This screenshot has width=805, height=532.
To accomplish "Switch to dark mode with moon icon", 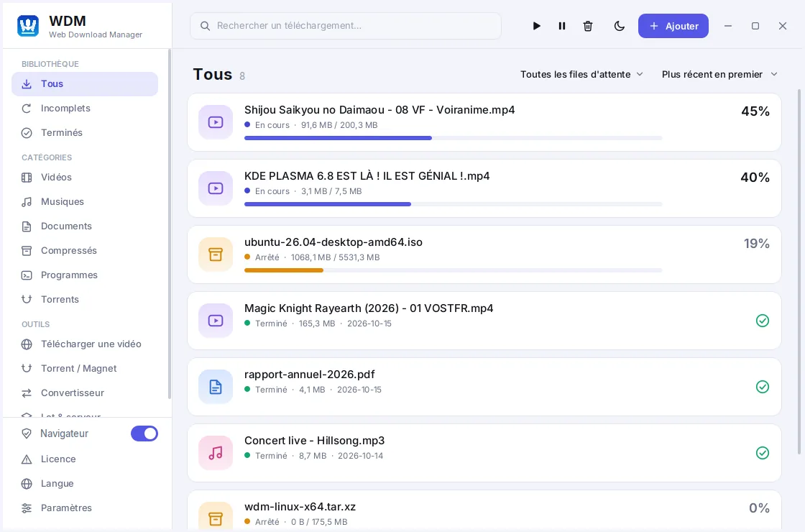I will coord(620,26).
